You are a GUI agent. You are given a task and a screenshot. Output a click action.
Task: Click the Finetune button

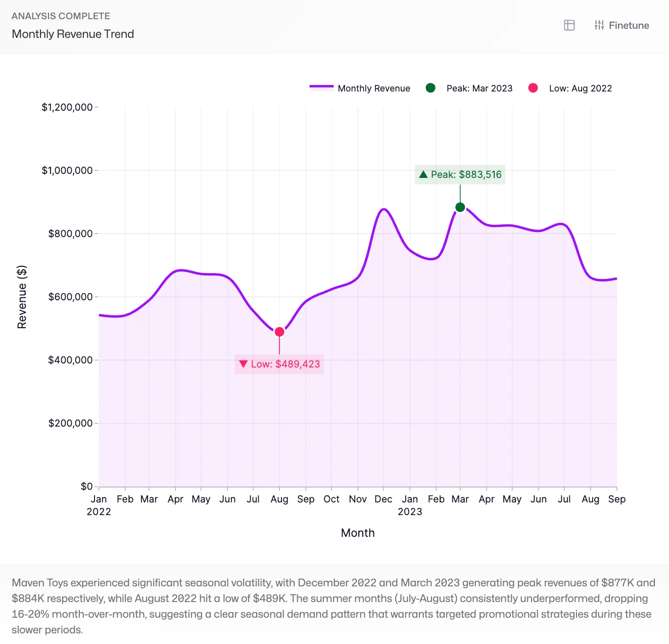(x=622, y=25)
